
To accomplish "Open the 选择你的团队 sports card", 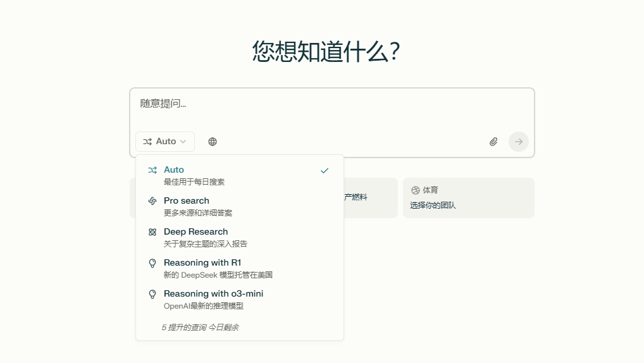I will pyautogui.click(x=468, y=198).
